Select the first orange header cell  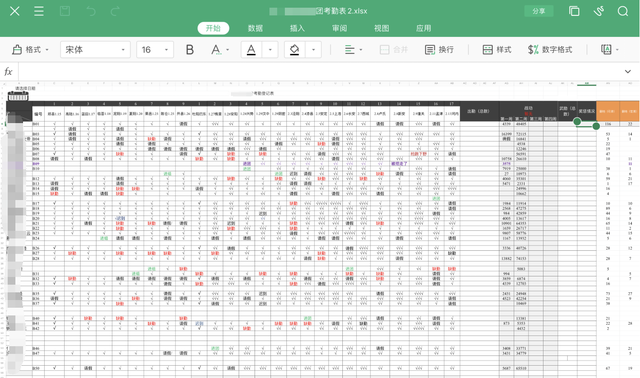coord(608,111)
